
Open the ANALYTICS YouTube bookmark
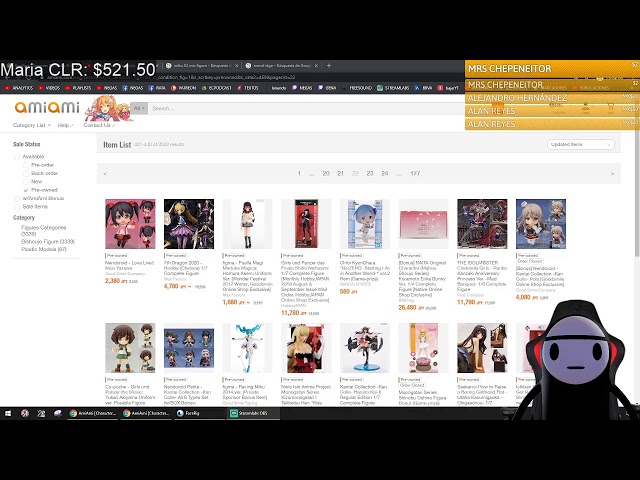[19, 88]
